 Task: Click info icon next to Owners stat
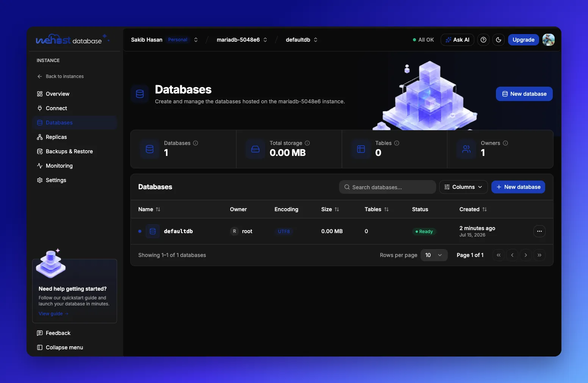[505, 143]
